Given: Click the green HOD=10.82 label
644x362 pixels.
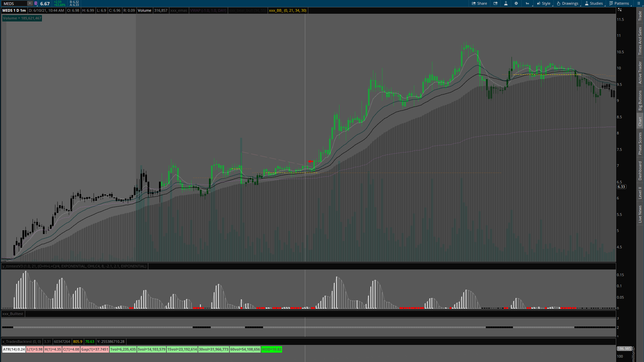Looking at the screenshot, I should pyautogui.click(x=272, y=349).
